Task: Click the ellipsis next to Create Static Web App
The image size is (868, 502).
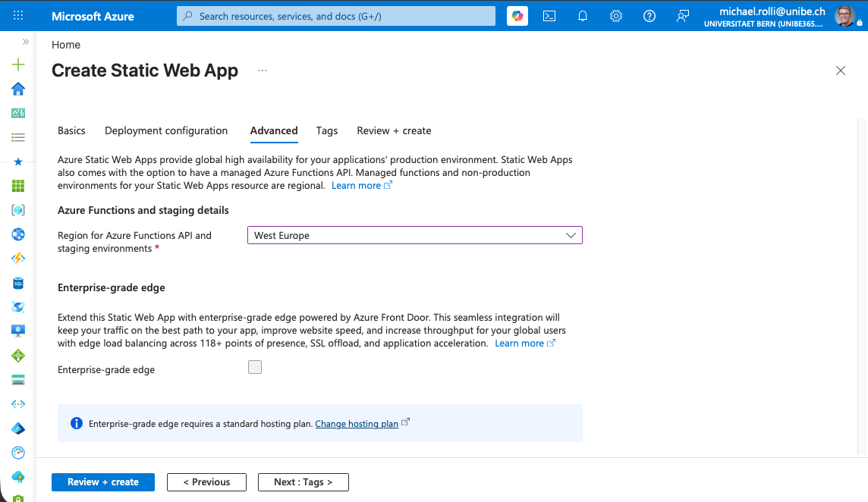Action: (263, 71)
